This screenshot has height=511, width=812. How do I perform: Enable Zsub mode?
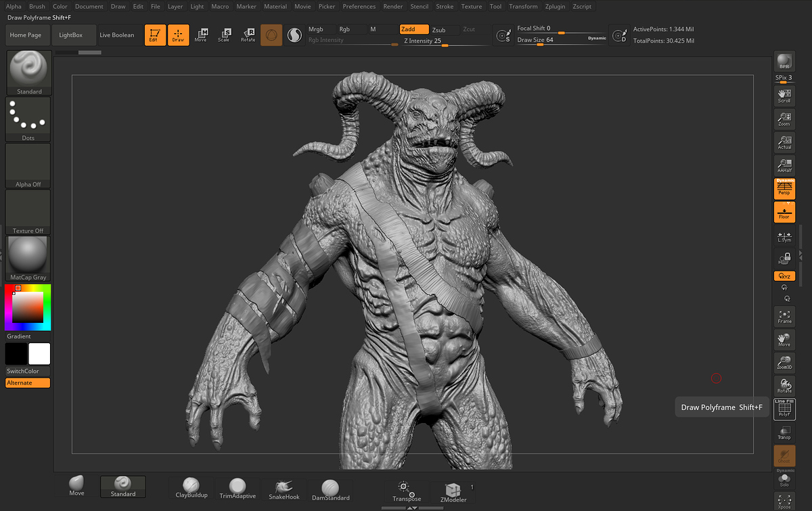tap(444, 30)
